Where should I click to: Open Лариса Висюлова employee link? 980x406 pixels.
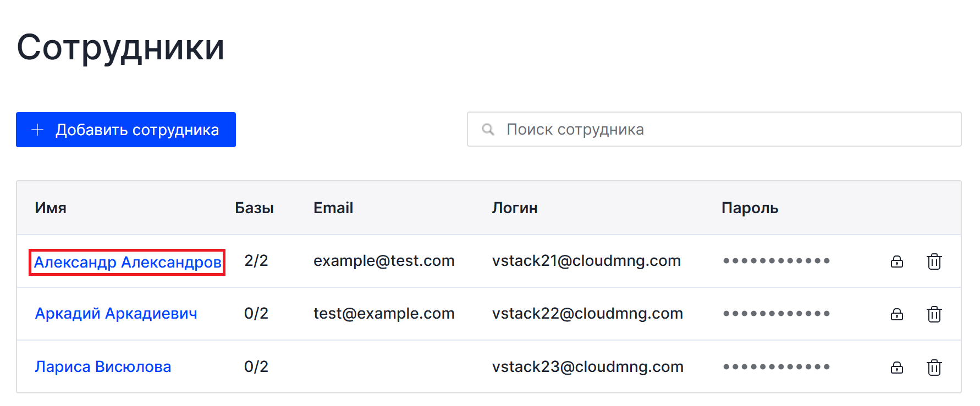pyautogui.click(x=103, y=366)
